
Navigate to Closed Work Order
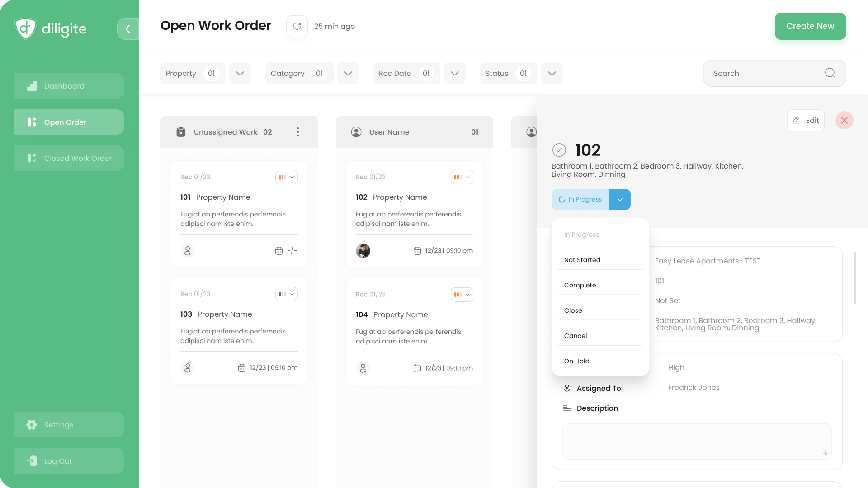pyautogui.click(x=69, y=158)
